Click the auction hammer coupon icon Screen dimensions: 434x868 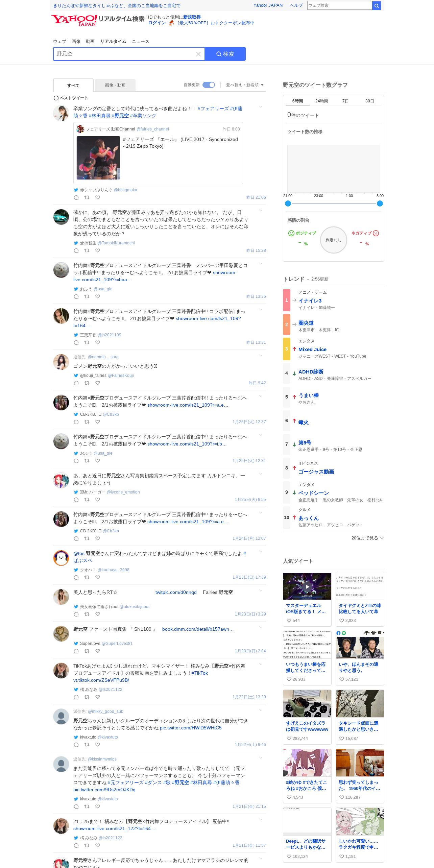[x=171, y=23]
